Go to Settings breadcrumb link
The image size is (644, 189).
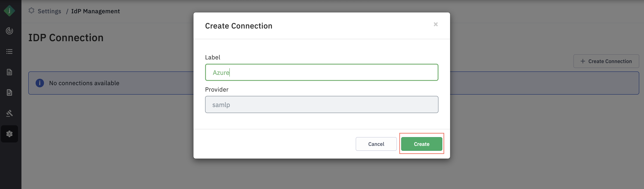[49, 11]
